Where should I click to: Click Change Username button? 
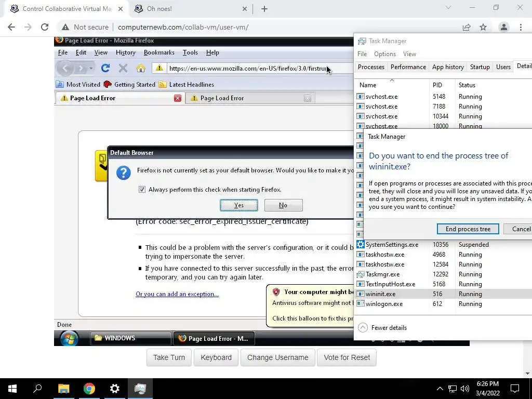click(277, 357)
